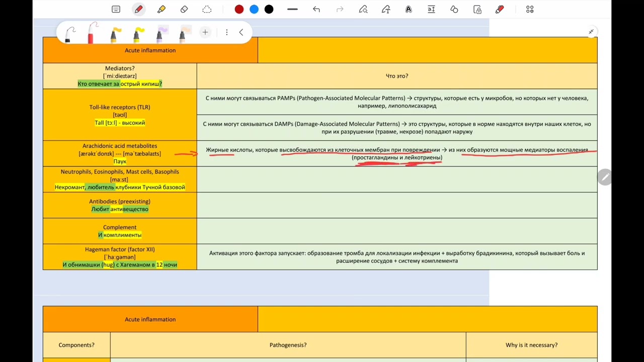Open the four-dot more tools grid
Image resolution: width=644 pixels, height=362 pixels.
pyautogui.click(x=530, y=10)
